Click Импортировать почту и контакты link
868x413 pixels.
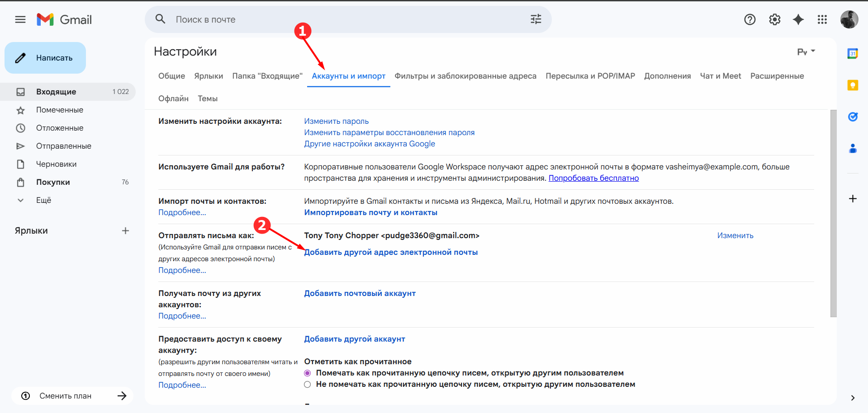pos(371,212)
